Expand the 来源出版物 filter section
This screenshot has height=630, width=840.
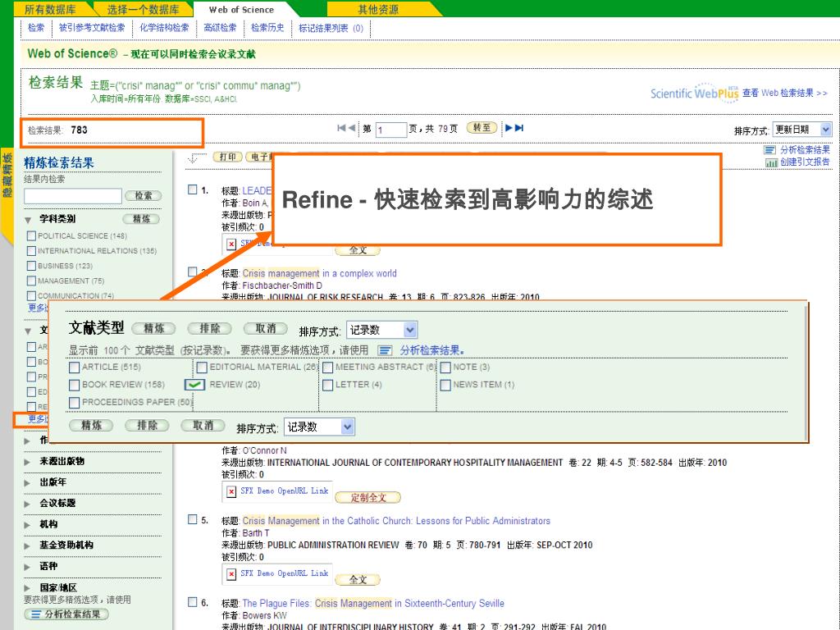coord(27,462)
